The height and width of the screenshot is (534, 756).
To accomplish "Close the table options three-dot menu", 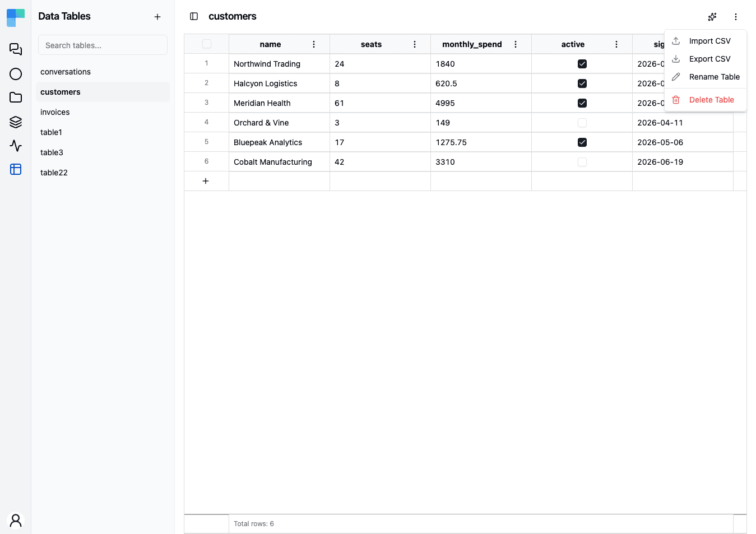I will click(736, 17).
